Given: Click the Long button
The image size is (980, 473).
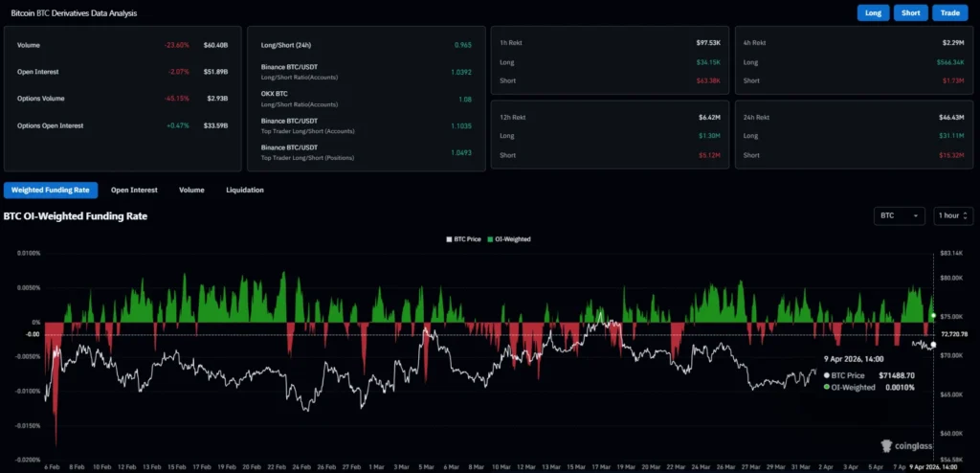Looking at the screenshot, I should (873, 13).
